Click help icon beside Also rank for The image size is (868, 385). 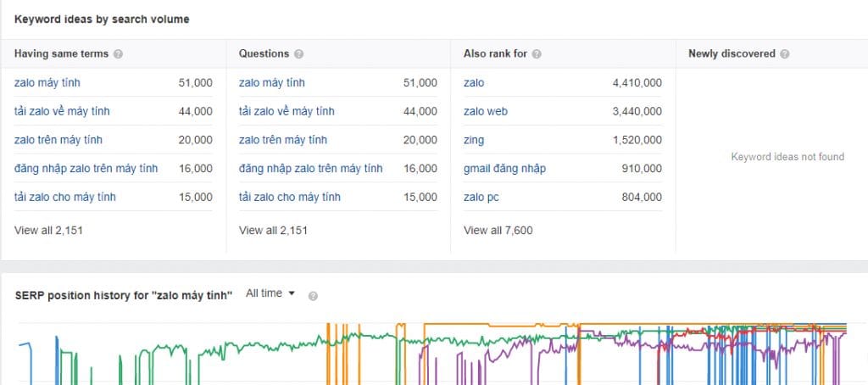pos(537,54)
